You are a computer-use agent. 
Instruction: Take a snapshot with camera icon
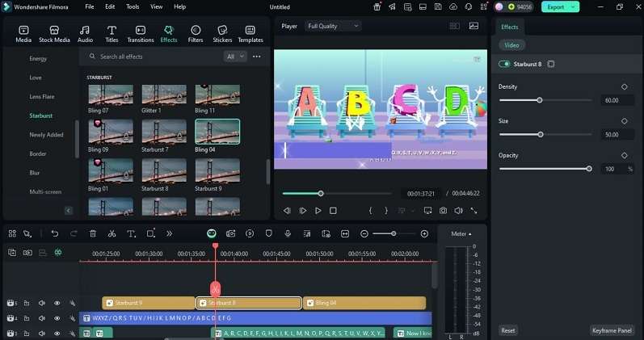tap(443, 211)
